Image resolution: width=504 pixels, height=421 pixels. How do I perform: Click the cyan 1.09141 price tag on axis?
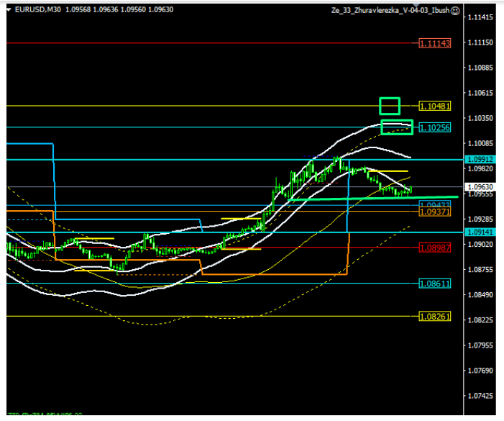pos(480,232)
